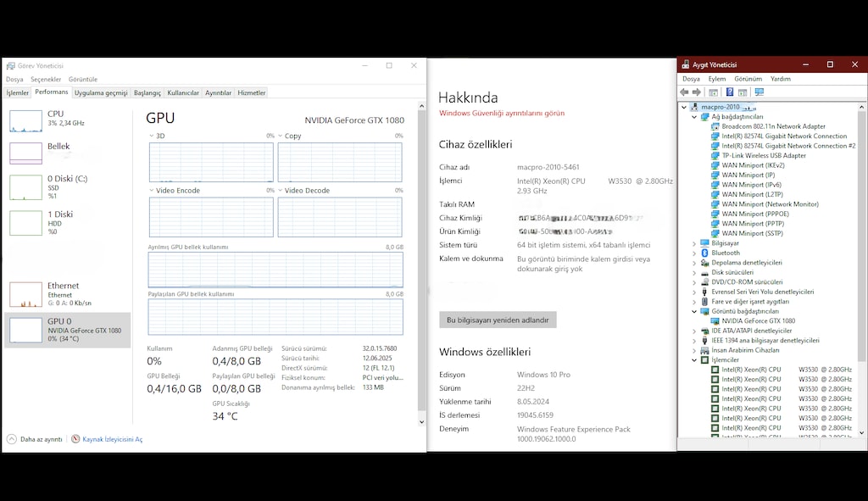Click the Disk sürücüleri category icon

(x=704, y=272)
